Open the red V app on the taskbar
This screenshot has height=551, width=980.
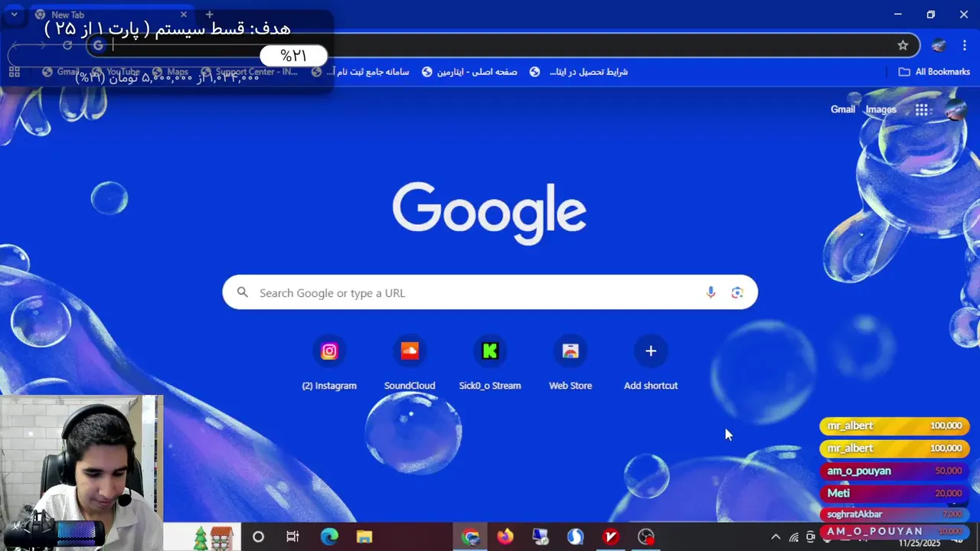click(611, 536)
